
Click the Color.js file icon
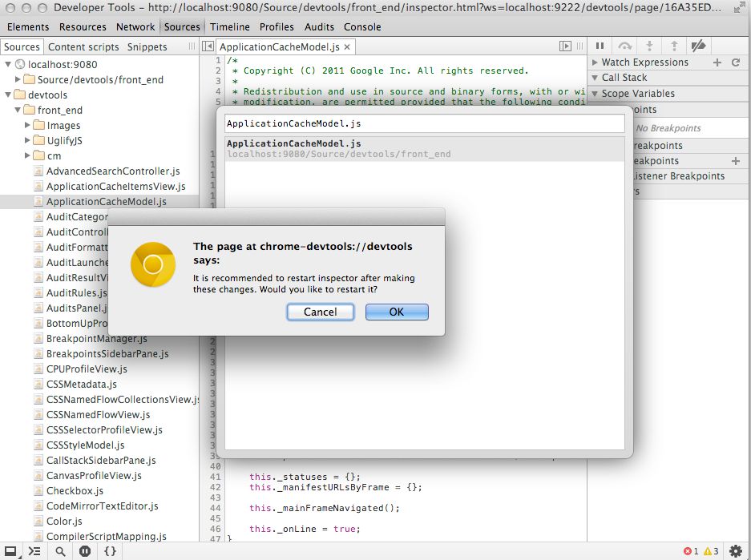(38, 522)
